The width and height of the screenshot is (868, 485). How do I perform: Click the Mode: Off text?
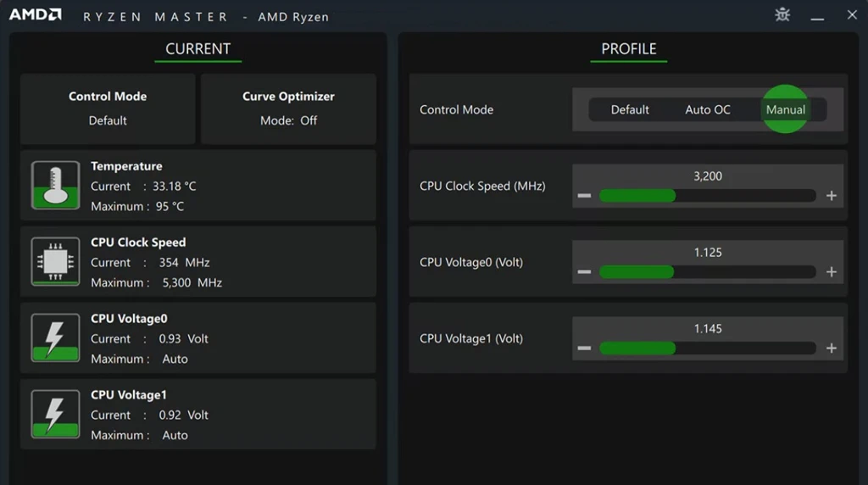[x=288, y=120]
